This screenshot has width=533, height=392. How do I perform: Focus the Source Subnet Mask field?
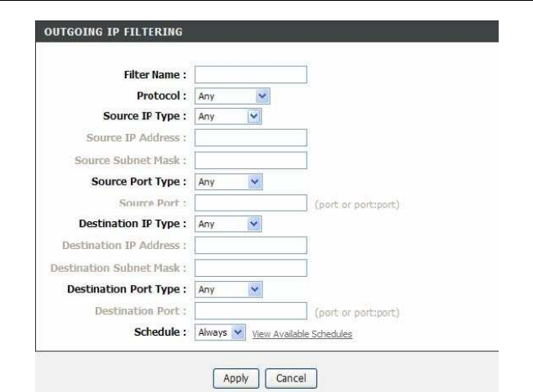coord(251,159)
